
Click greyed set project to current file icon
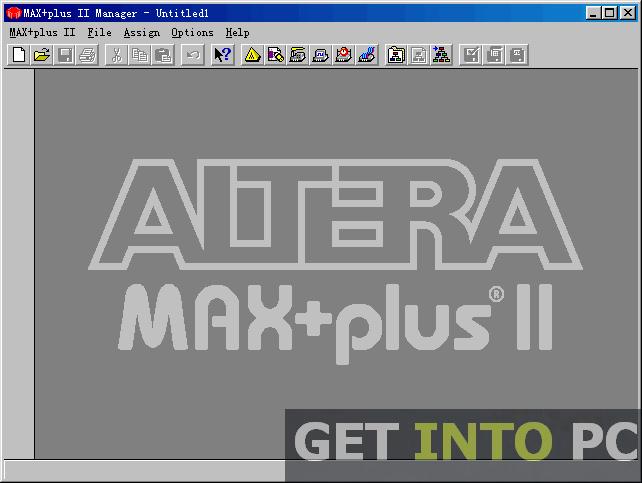(x=418, y=55)
